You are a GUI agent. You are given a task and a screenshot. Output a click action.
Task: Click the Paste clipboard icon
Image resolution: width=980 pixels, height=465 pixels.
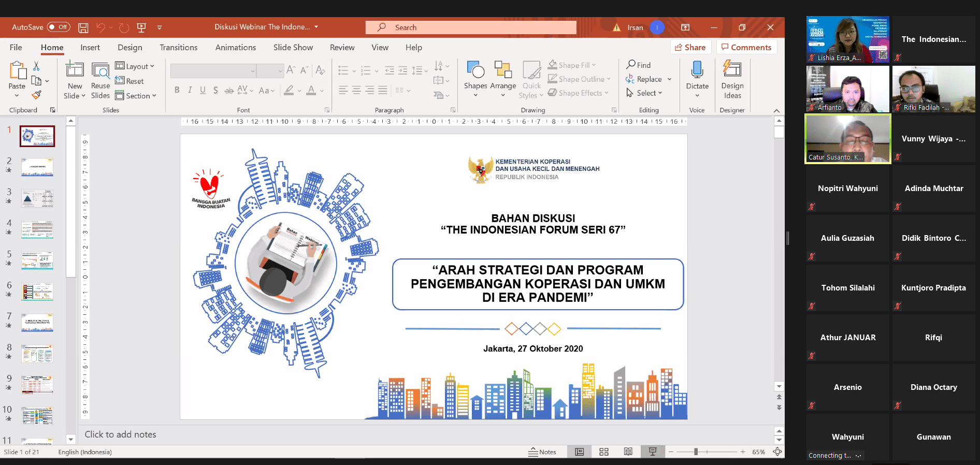click(18, 71)
